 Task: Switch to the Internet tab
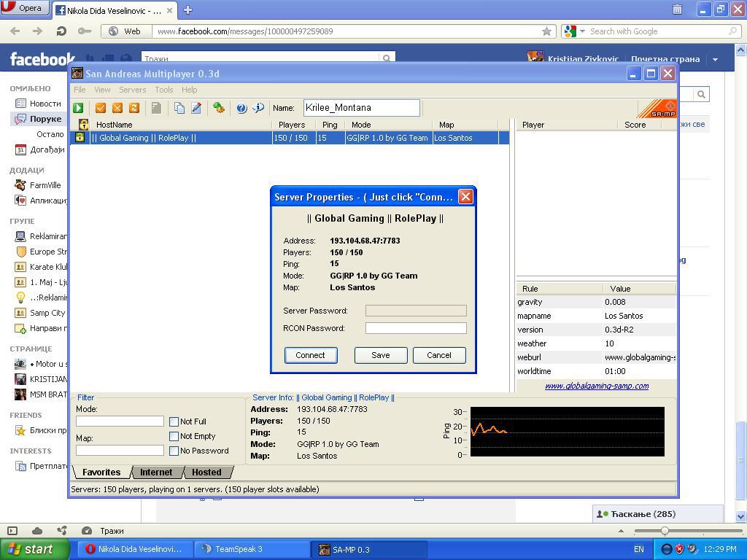click(x=156, y=472)
